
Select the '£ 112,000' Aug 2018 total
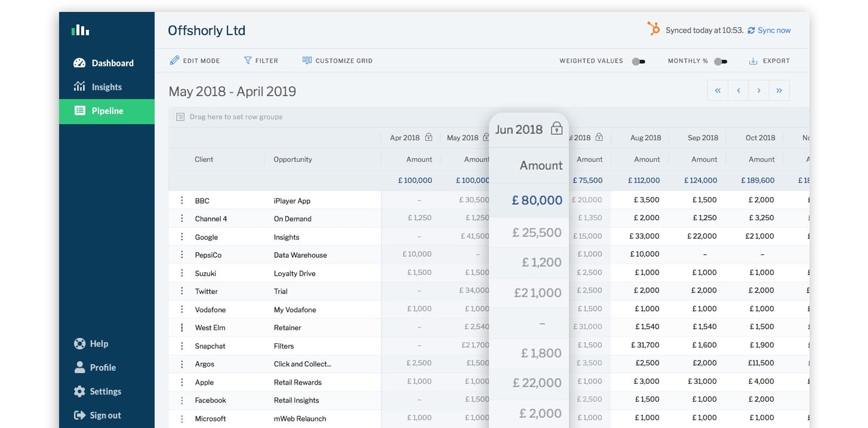pos(644,180)
